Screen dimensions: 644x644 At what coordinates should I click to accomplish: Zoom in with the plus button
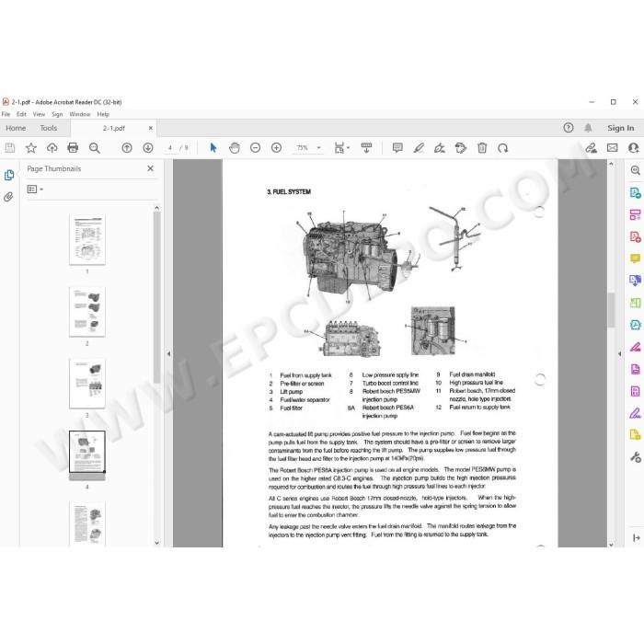pos(276,148)
